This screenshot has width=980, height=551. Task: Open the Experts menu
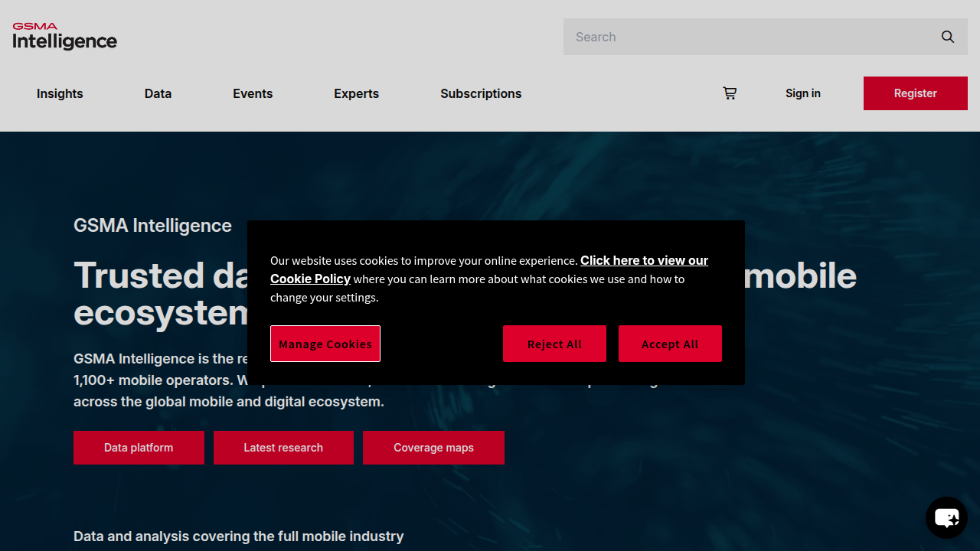pyautogui.click(x=356, y=93)
